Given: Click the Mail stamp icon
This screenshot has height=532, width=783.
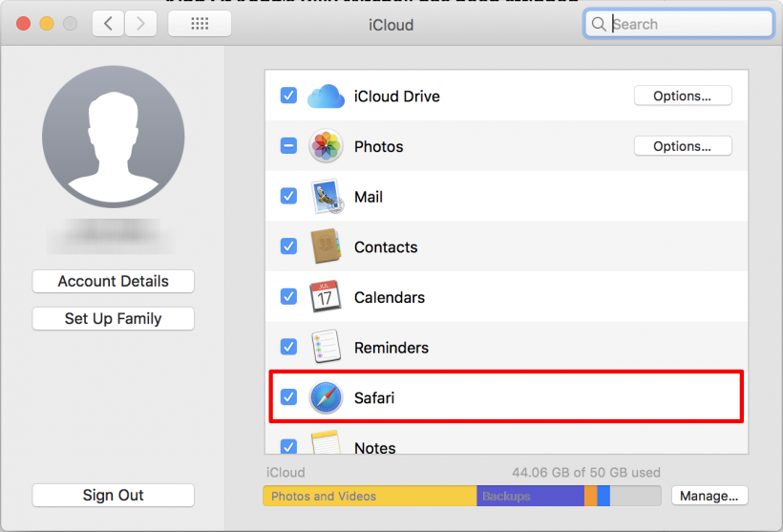Looking at the screenshot, I should click(x=328, y=197).
